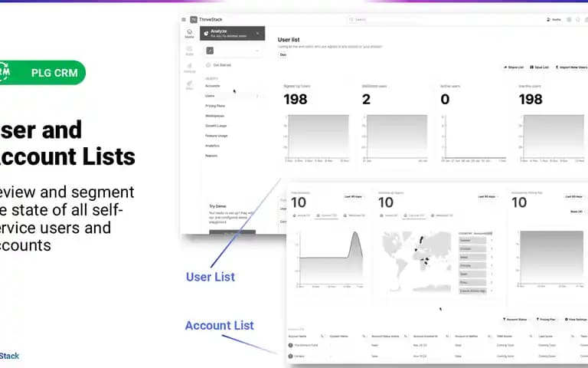588x368 pixels.
Task: Open Last 90 days dropdown on Accounts by Region card
Action: (x=487, y=196)
